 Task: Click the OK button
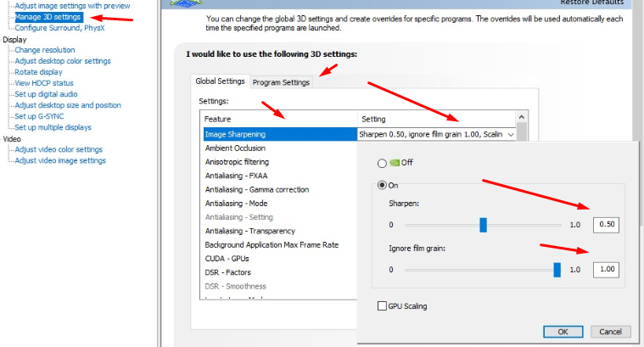pyautogui.click(x=563, y=332)
